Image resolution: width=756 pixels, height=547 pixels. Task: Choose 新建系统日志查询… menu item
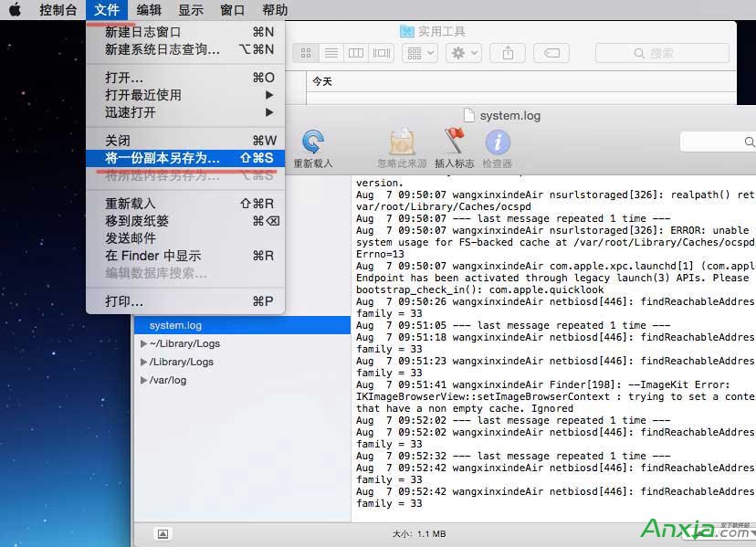tap(185, 49)
